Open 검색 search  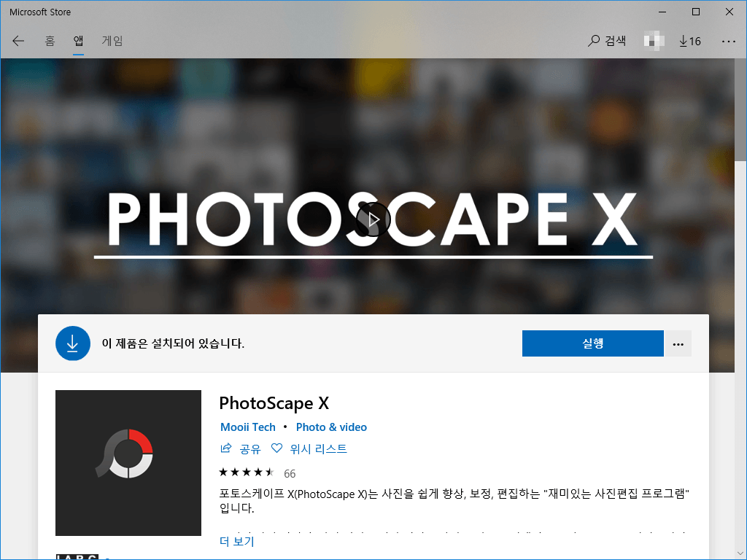point(607,41)
